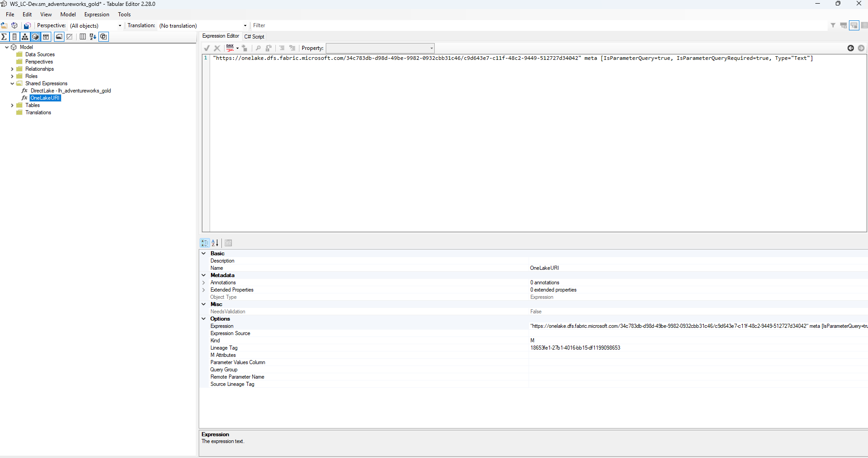Click the Property Pages icon

pyautogui.click(x=228, y=243)
